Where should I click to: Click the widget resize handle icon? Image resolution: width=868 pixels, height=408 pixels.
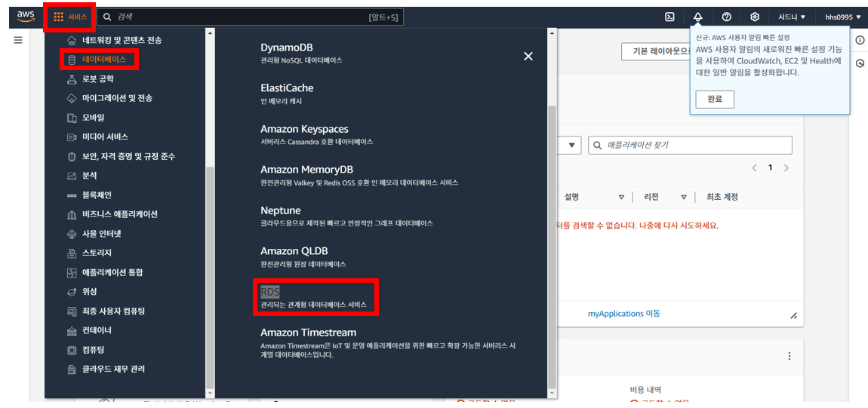[793, 315]
